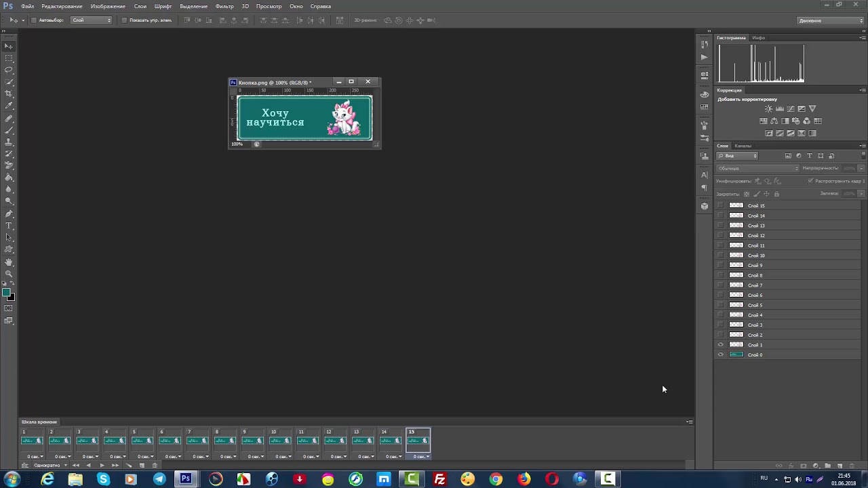The width and height of the screenshot is (868, 488).
Task: Add a Color Balance adjustment
Action: pyautogui.click(x=774, y=121)
